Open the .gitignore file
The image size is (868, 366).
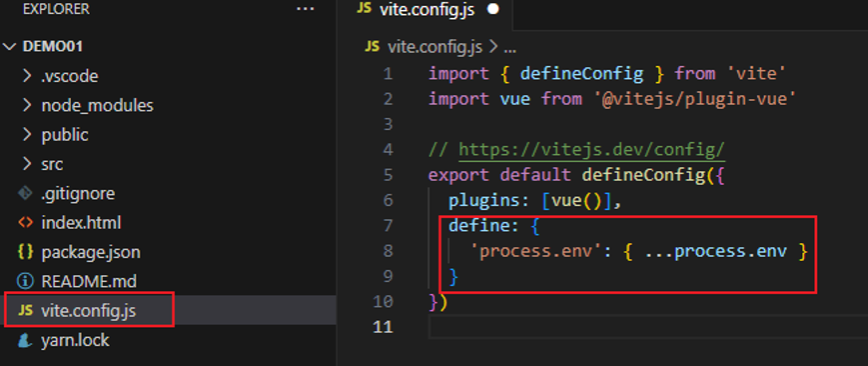(x=78, y=194)
